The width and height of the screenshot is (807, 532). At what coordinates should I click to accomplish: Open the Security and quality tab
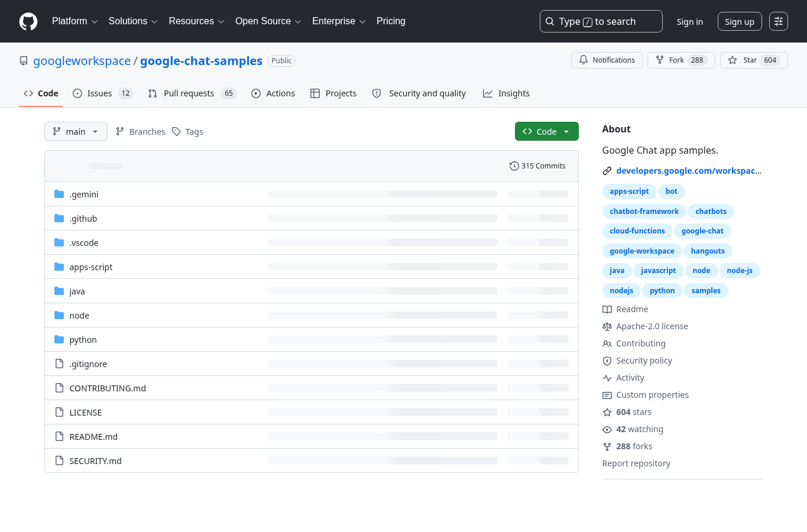419,93
